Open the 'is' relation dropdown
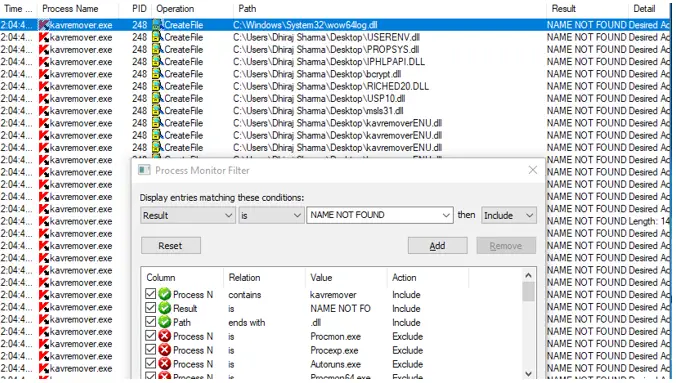676x383 pixels. pos(271,215)
